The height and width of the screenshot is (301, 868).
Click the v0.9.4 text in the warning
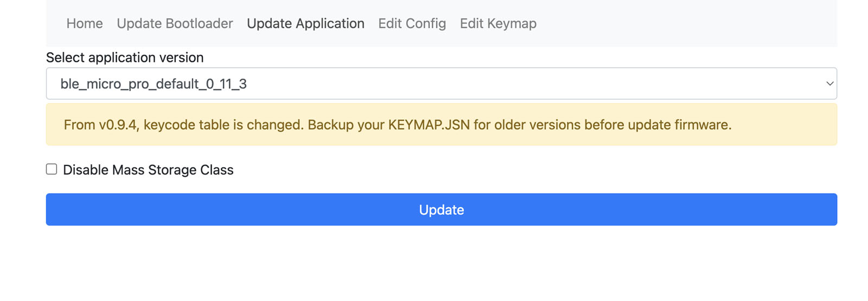coord(118,125)
